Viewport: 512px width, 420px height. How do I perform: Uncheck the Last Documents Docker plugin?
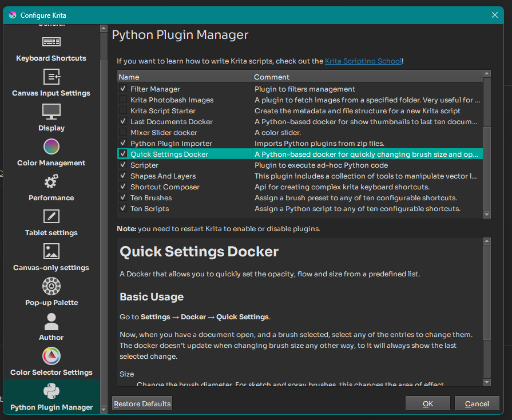[x=123, y=121]
